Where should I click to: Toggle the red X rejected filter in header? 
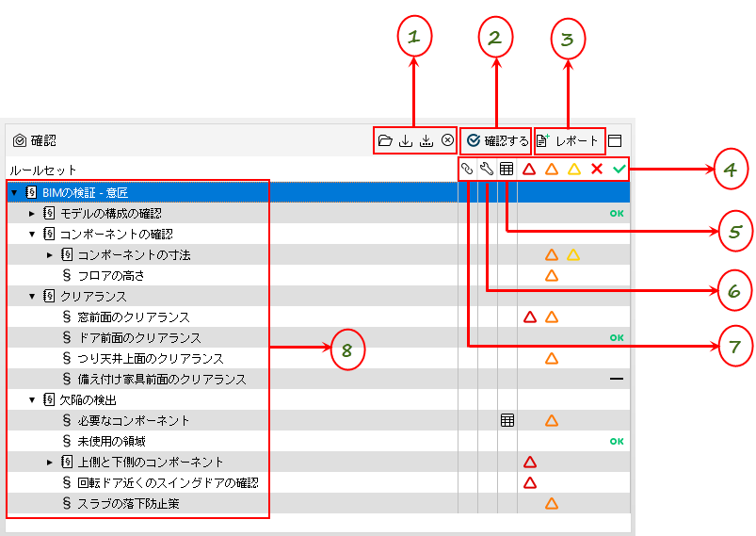[x=597, y=169]
